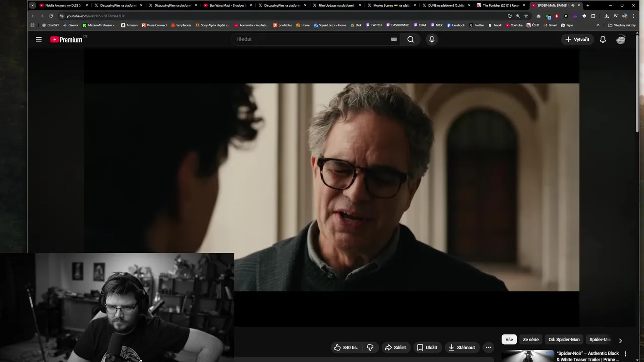Open a new browser tab
The height and width of the screenshot is (362, 644).
tap(588, 5)
